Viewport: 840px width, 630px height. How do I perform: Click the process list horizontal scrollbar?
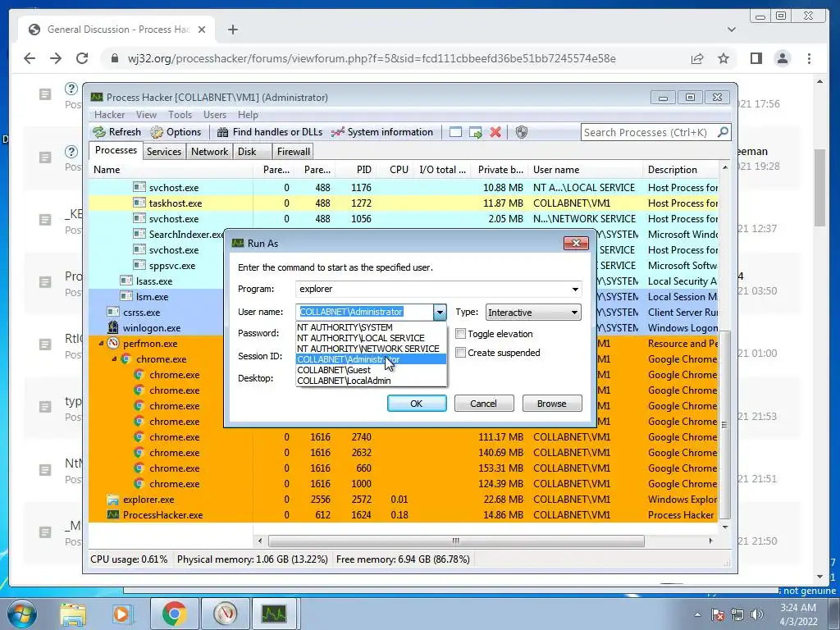[456, 541]
